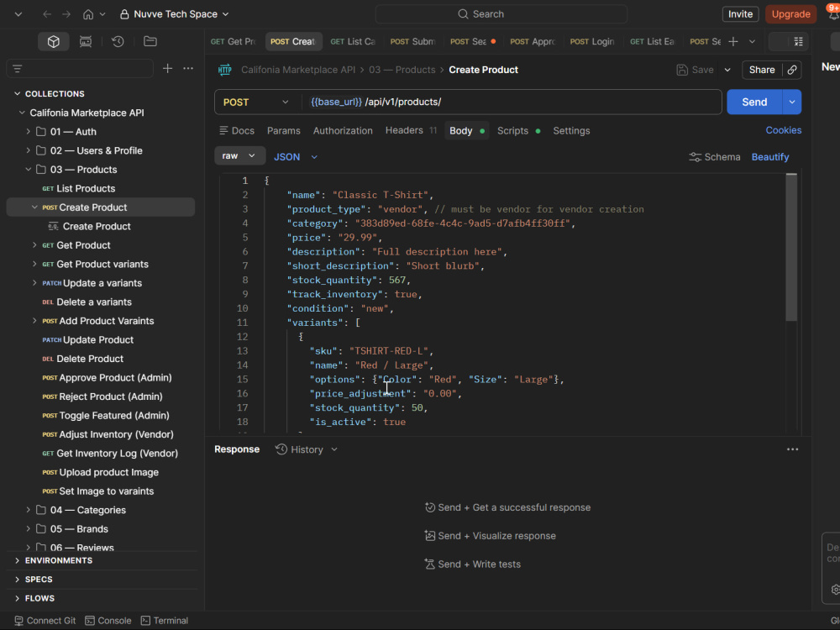This screenshot has height=630, width=840.
Task: Click the response History clock icon
Action: point(281,449)
